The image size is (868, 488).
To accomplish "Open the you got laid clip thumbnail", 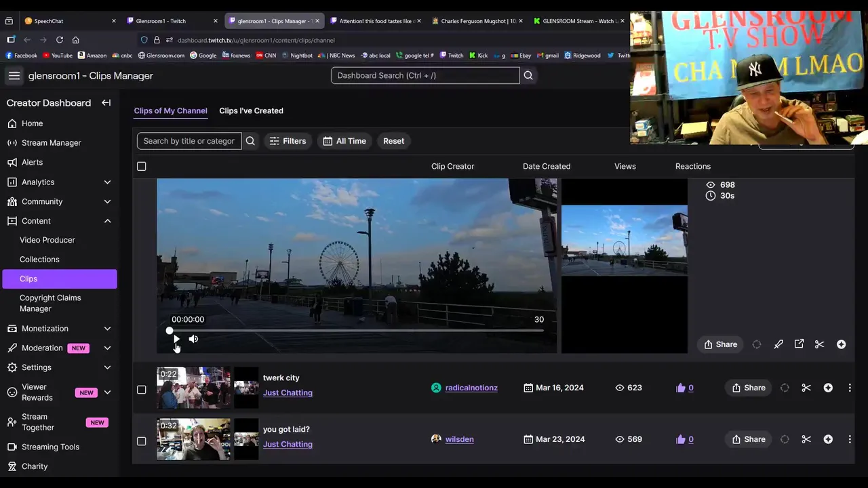I will coord(193,439).
